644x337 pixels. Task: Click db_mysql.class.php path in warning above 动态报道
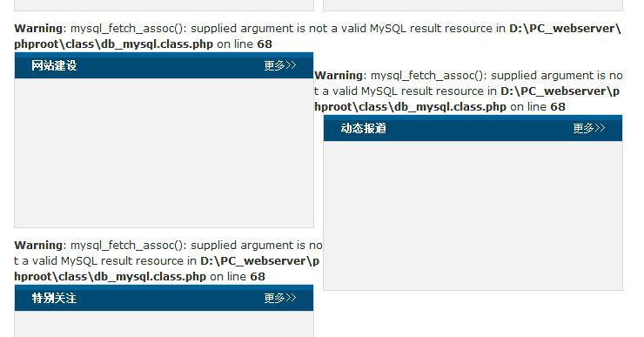coord(451,107)
